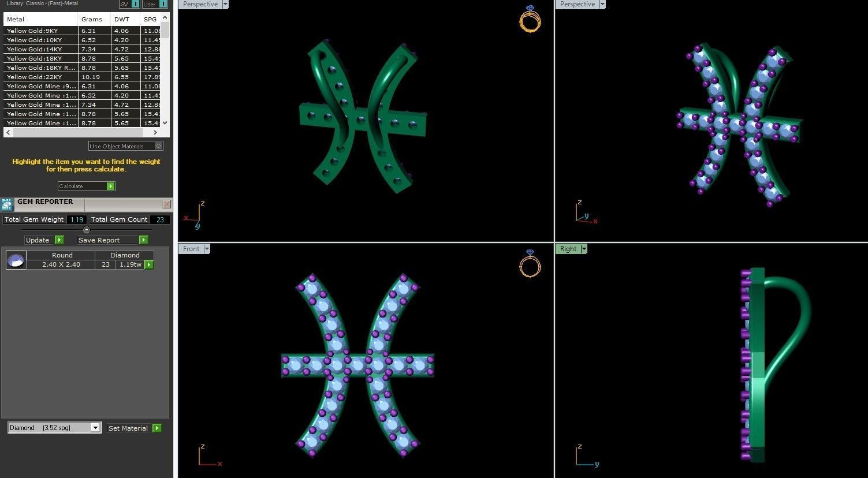Click the 1.19tw weight cell
The height and width of the screenshot is (478, 868).
(x=131, y=264)
